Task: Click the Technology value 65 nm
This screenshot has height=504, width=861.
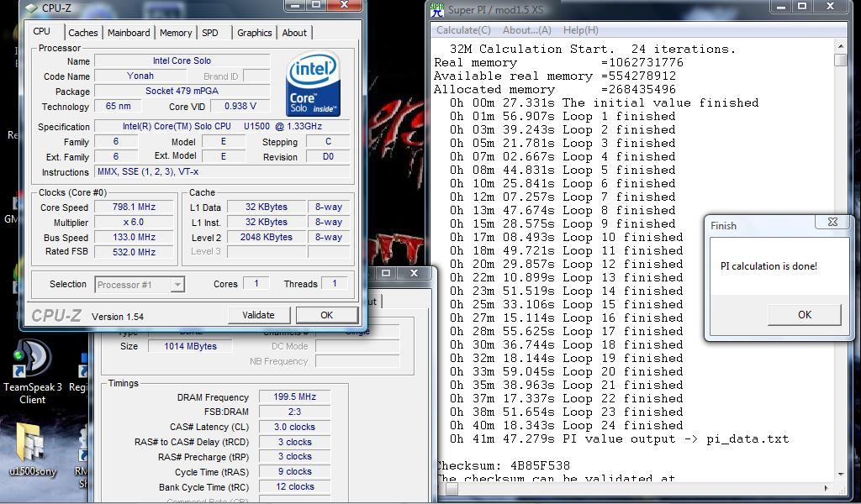Action: pyautogui.click(x=118, y=106)
